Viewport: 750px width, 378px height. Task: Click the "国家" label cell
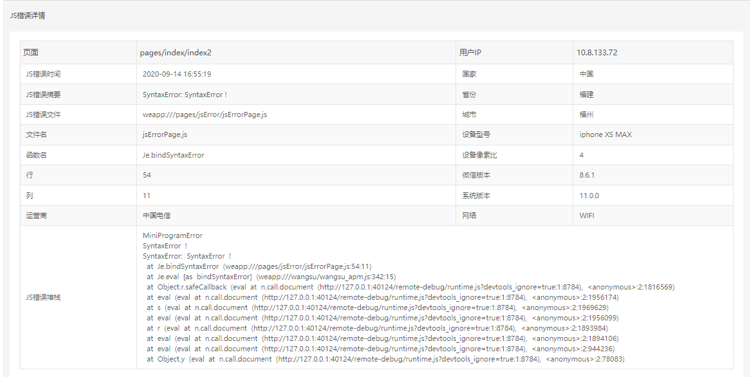pyautogui.click(x=514, y=74)
